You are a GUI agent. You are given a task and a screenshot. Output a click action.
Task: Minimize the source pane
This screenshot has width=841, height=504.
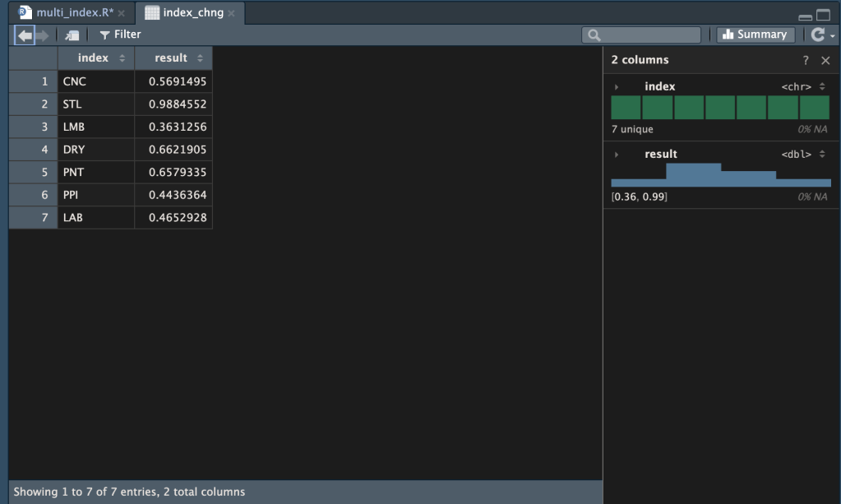point(805,16)
